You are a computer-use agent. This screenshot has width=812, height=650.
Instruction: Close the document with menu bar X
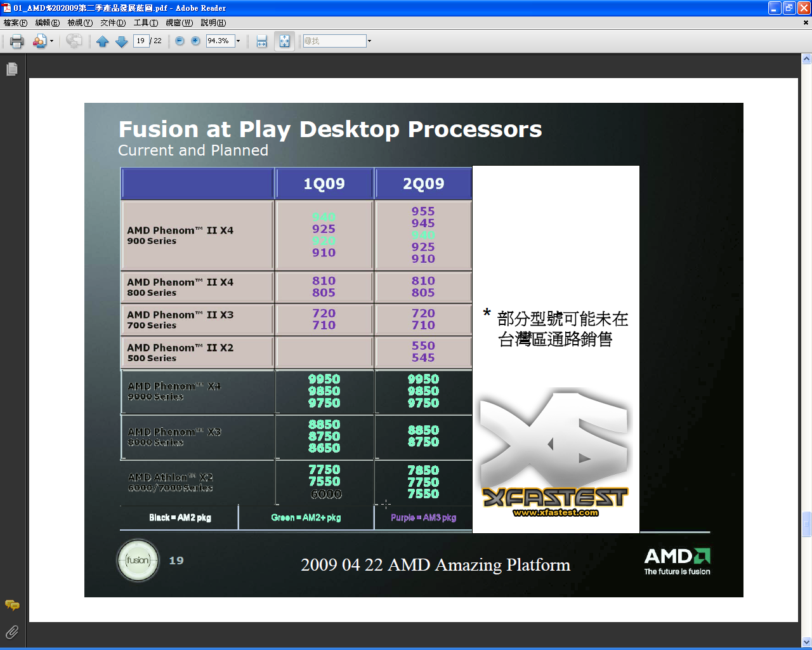[806, 22]
